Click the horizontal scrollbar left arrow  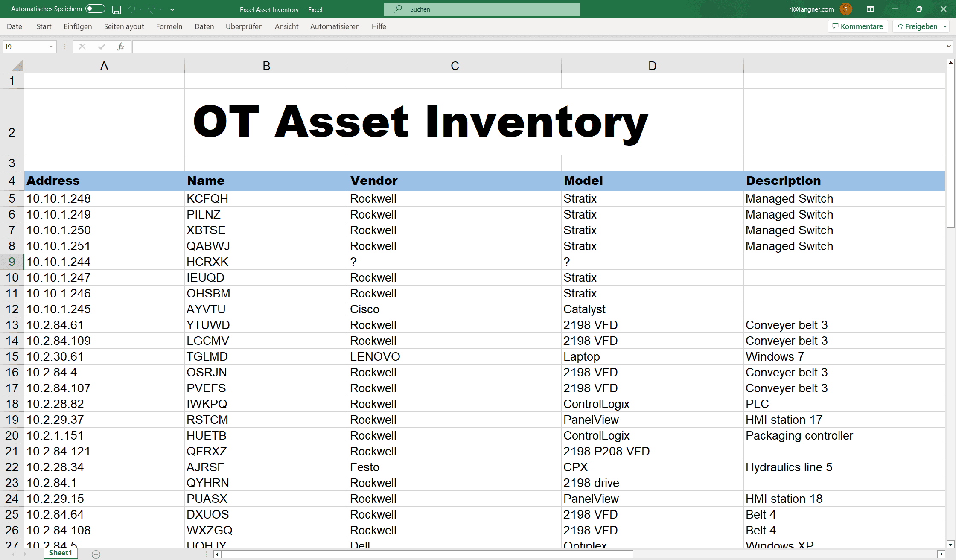pyautogui.click(x=217, y=554)
